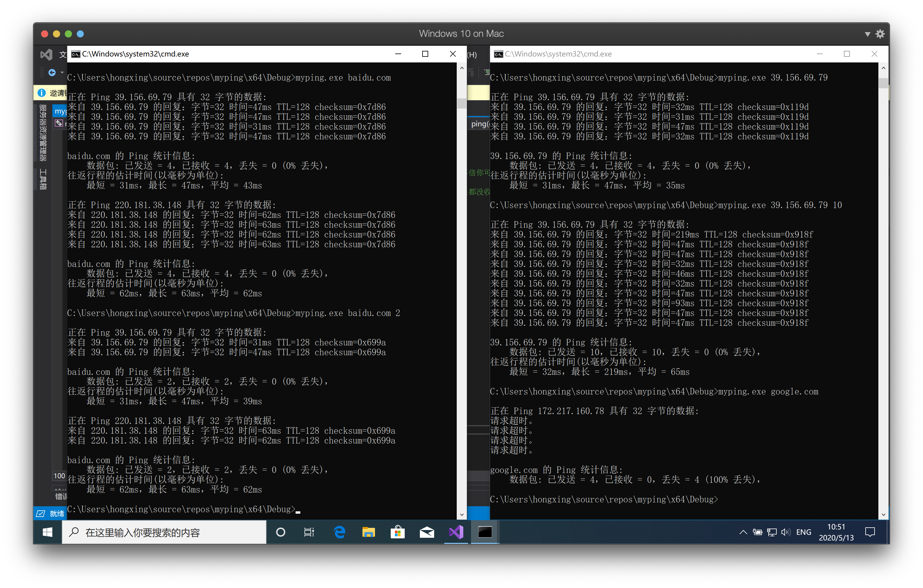Click Visual Studio navigate backward arrow
This screenshot has width=923, height=588.
(x=52, y=73)
